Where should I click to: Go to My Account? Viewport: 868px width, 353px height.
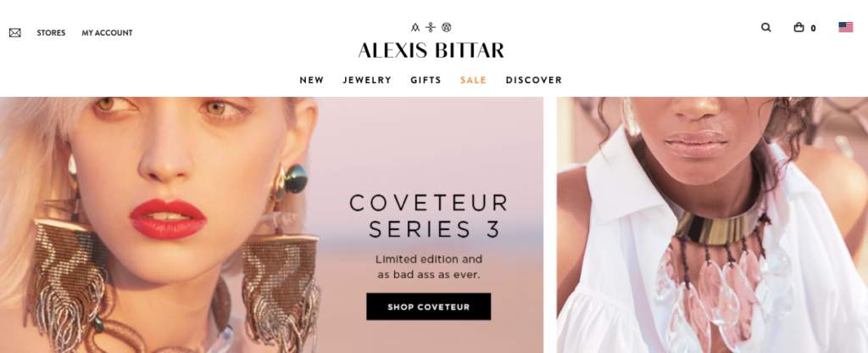click(107, 33)
